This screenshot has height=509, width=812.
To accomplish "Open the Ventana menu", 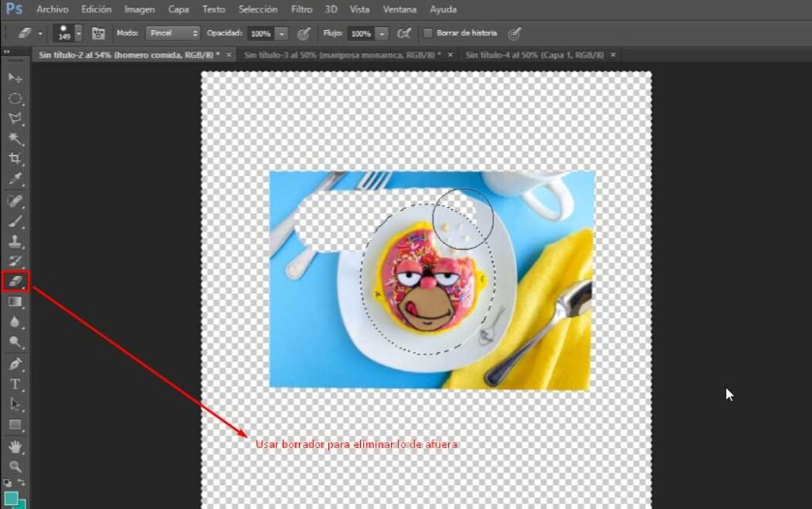I will (x=400, y=10).
